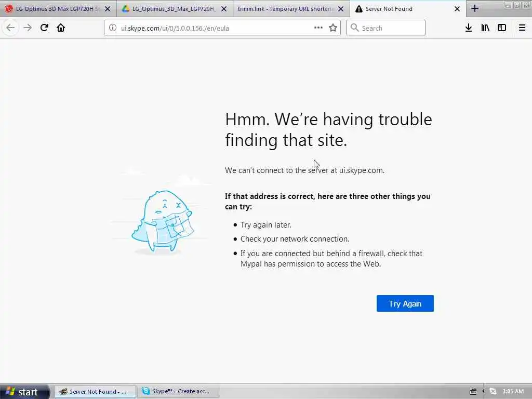Open the Library menu
The image size is (532, 399).
coord(485,28)
